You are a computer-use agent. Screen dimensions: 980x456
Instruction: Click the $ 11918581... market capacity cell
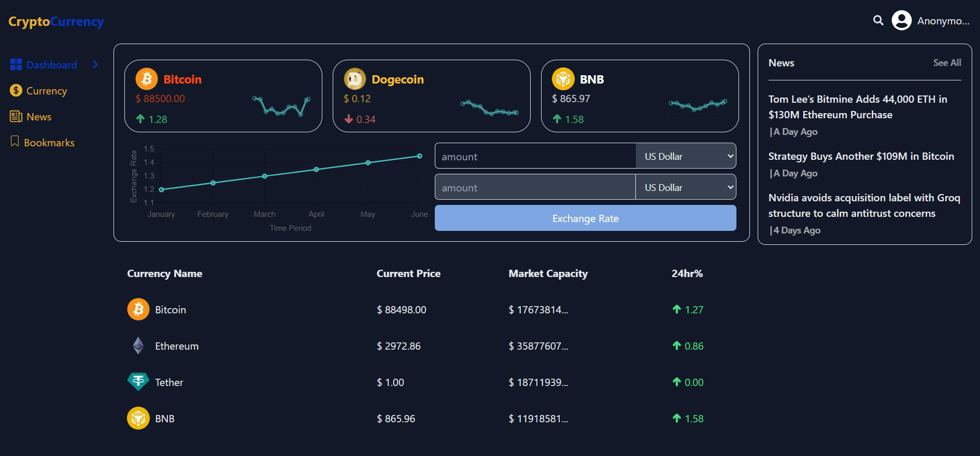click(538, 419)
